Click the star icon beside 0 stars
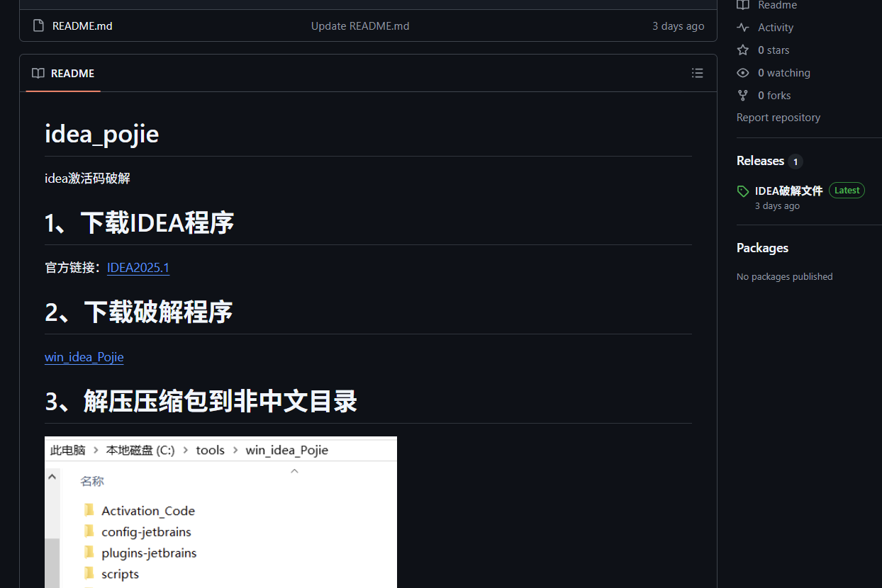The width and height of the screenshot is (882, 588). (x=742, y=50)
